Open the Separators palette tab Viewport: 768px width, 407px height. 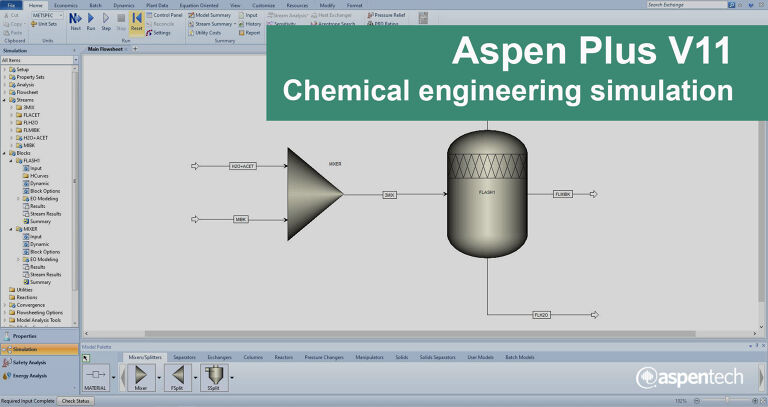[x=185, y=358]
